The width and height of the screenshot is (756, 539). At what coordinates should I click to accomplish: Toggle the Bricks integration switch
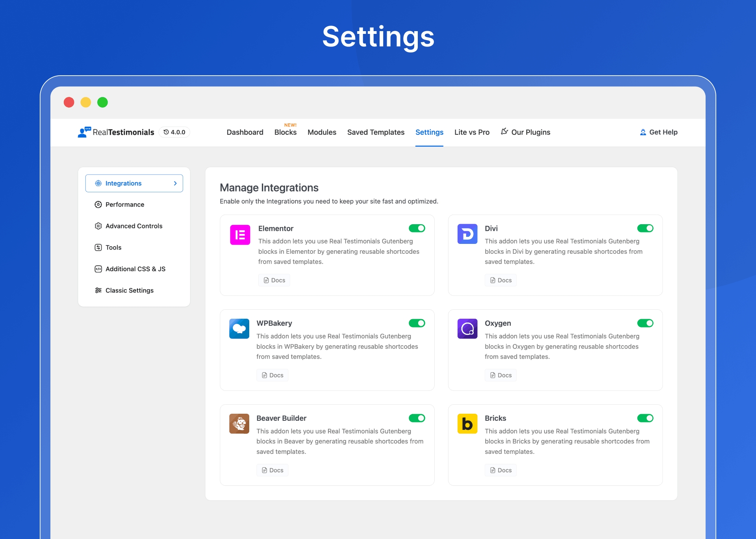(x=645, y=418)
